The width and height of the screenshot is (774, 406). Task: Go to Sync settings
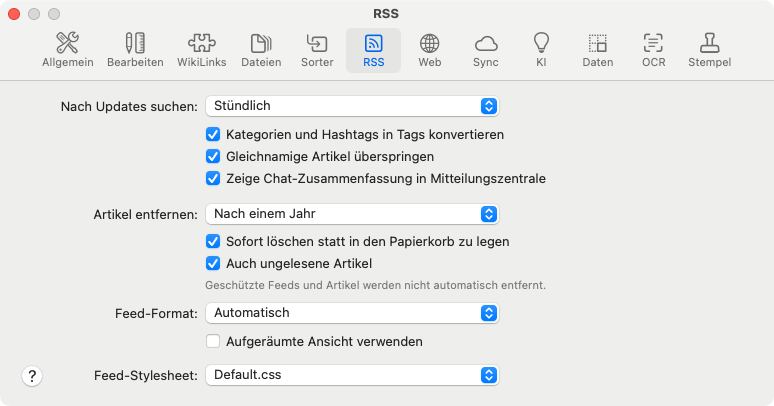point(486,50)
